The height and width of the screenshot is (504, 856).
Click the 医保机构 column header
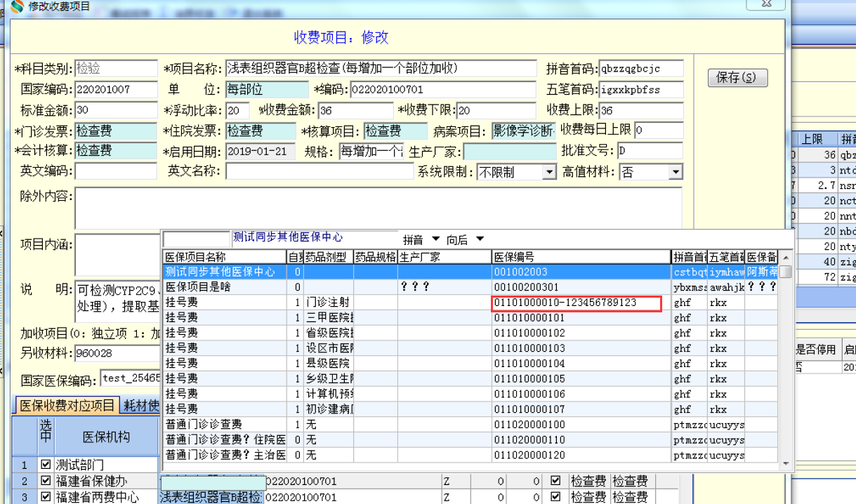coord(106,437)
